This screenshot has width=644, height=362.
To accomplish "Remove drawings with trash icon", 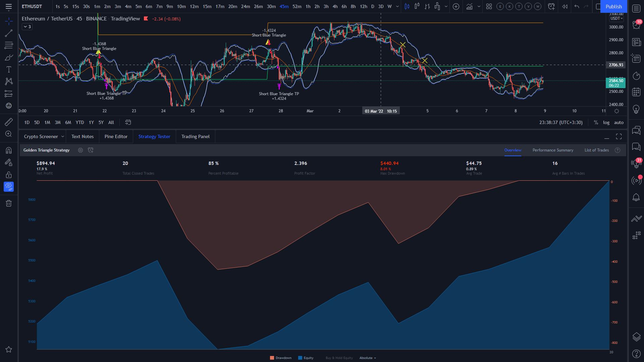I will tap(9, 203).
